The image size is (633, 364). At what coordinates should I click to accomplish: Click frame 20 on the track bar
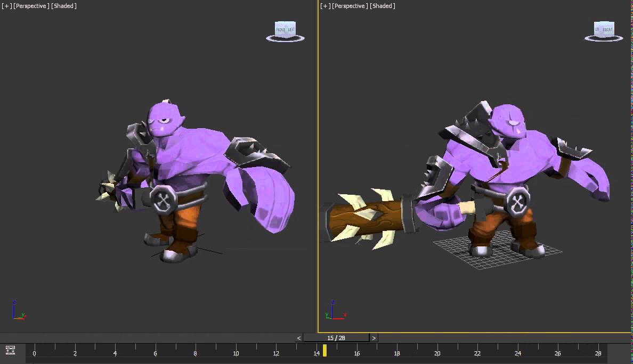(437, 353)
